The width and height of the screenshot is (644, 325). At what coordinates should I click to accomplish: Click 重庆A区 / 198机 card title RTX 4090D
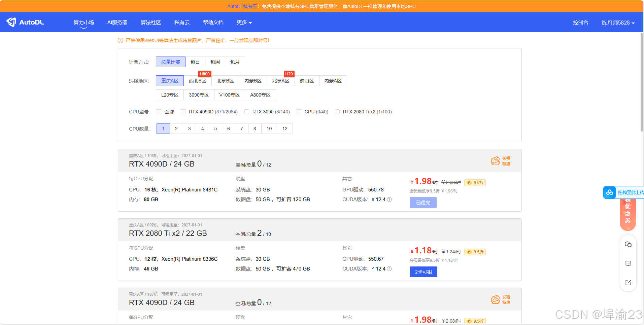pyautogui.click(x=162, y=164)
